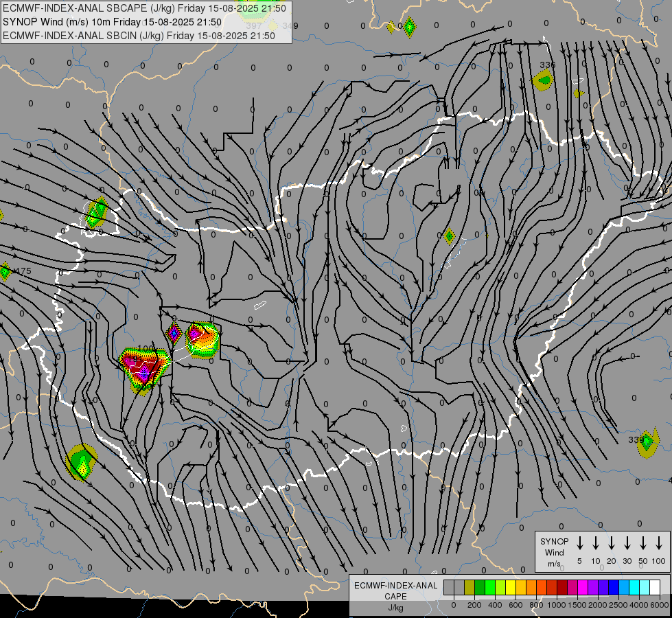
Task: Click the green CAPE patch labeled 336
Action: tap(544, 80)
